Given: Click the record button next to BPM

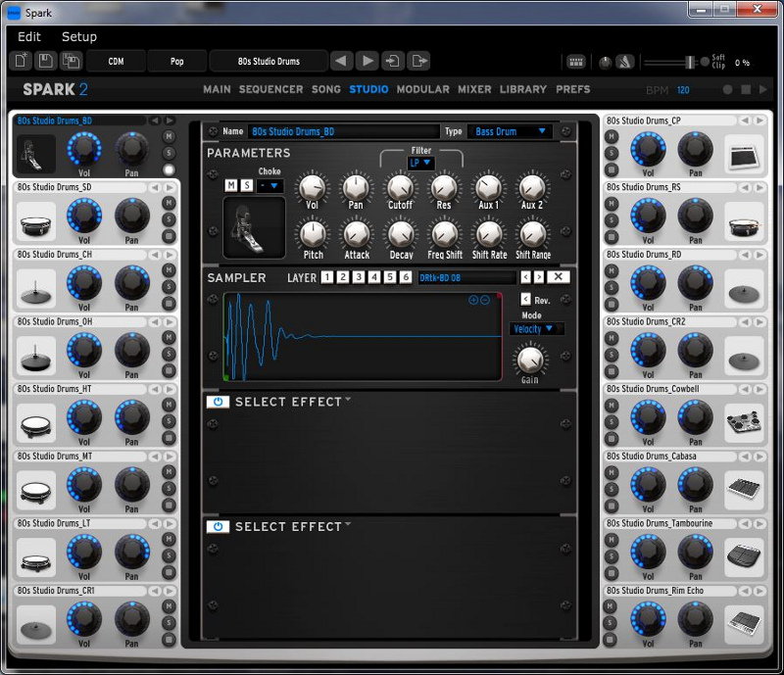Looking at the screenshot, I should 727,89.
